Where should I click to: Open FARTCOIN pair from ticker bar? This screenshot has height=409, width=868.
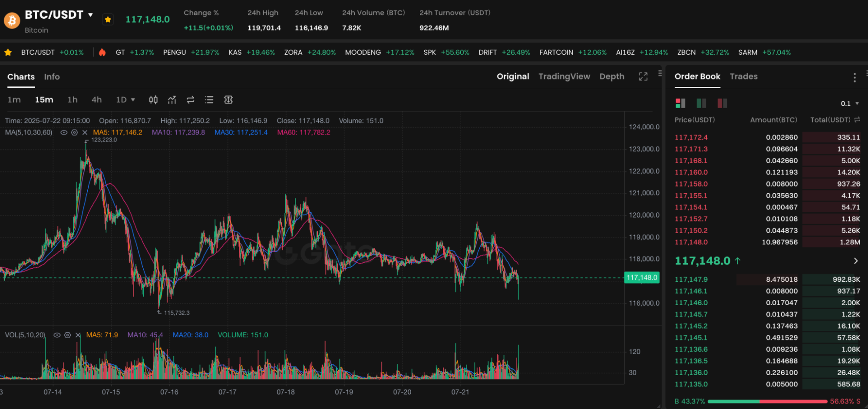pos(573,53)
